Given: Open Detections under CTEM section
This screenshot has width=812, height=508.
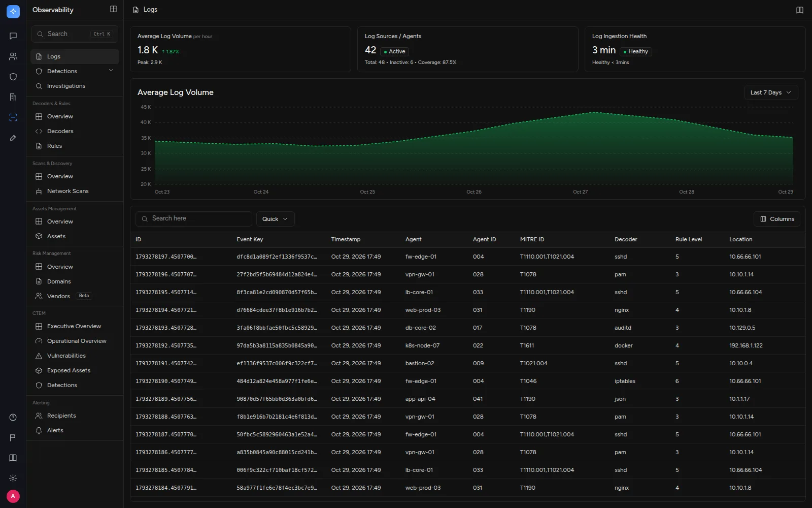Looking at the screenshot, I should 75,385.
